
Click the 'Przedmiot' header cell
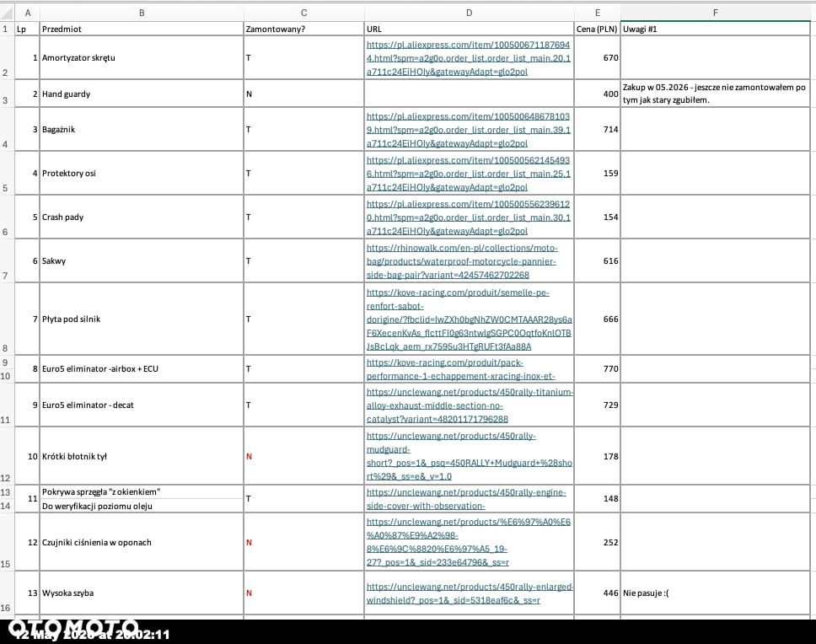pyautogui.click(x=142, y=30)
